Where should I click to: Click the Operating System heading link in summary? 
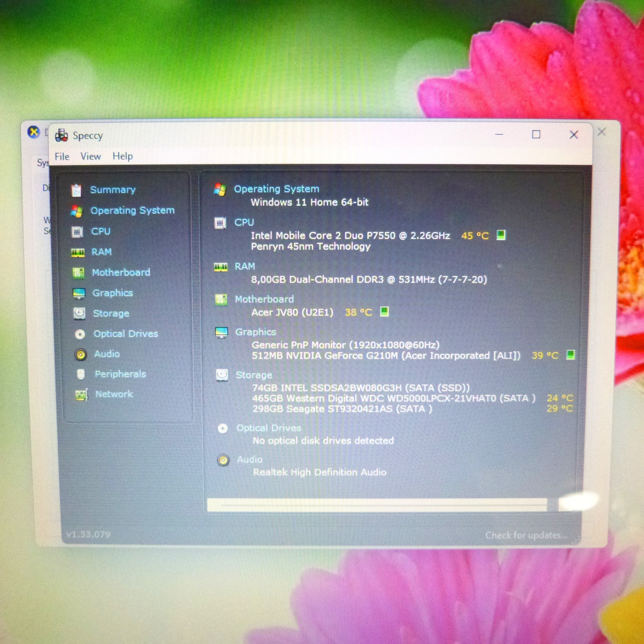277,189
